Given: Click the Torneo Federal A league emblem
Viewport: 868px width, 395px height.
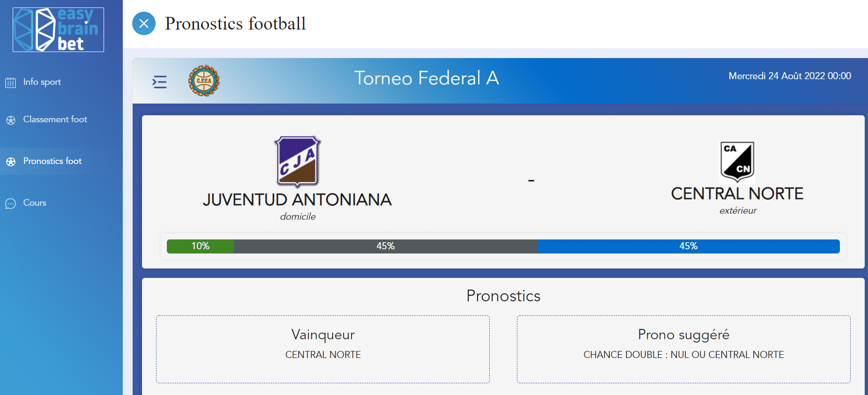Looking at the screenshot, I should pos(204,81).
